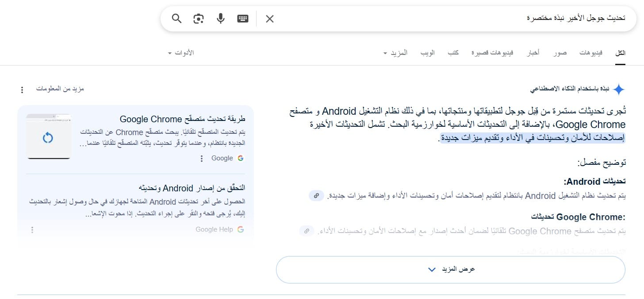Clear the search query with X
This screenshot has height=299, width=644.
point(270,19)
